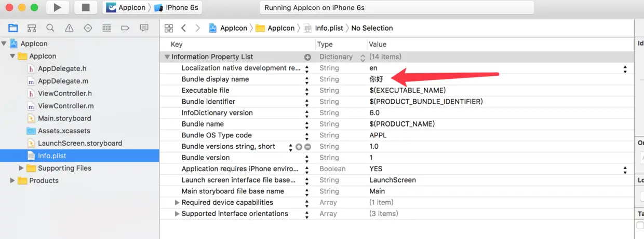Click the Running AppIcon activity status
644x239 pixels.
click(x=396, y=8)
